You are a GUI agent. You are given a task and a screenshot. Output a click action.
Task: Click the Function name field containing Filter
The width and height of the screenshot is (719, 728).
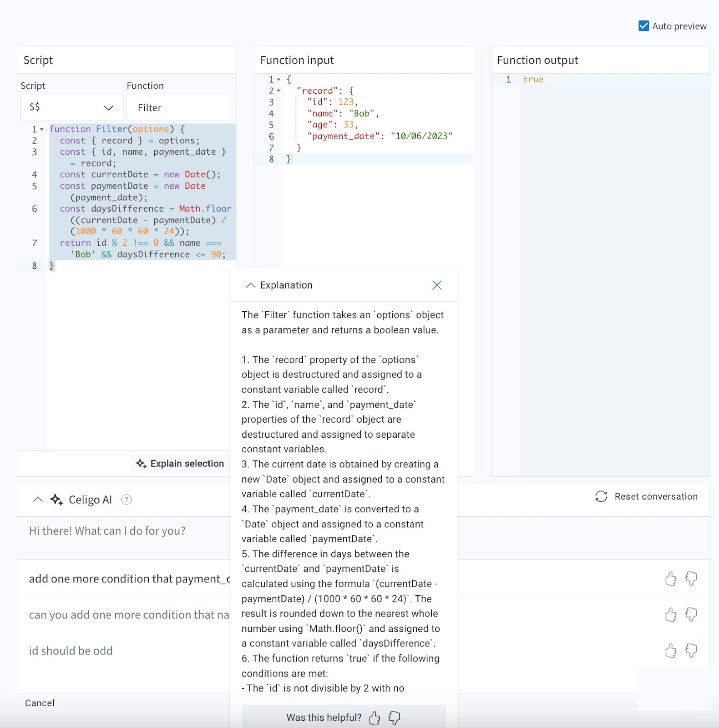pyautogui.click(x=178, y=107)
